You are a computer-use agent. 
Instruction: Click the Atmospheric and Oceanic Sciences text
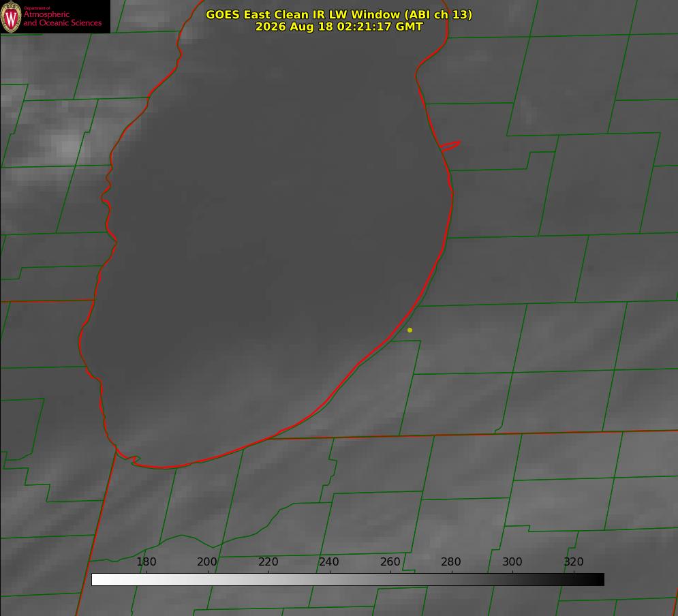(62, 18)
